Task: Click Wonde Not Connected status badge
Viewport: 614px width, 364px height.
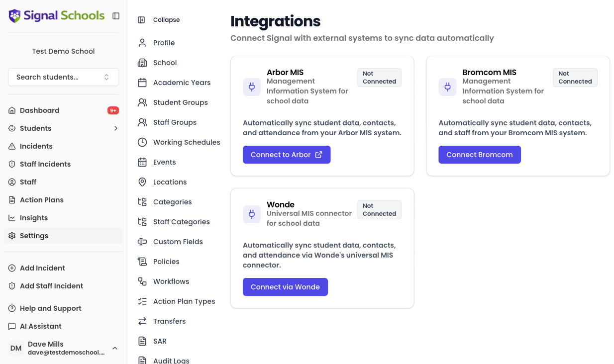Action: 379,210
